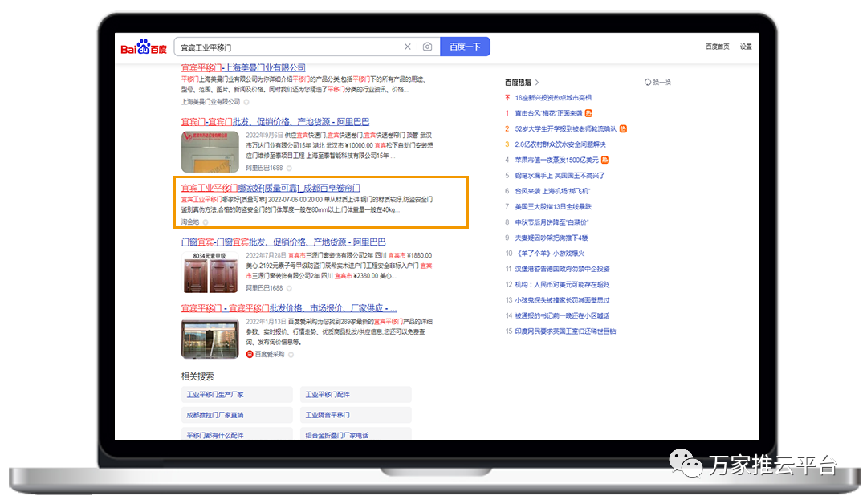Open the 设置 menu in the header

(x=746, y=47)
